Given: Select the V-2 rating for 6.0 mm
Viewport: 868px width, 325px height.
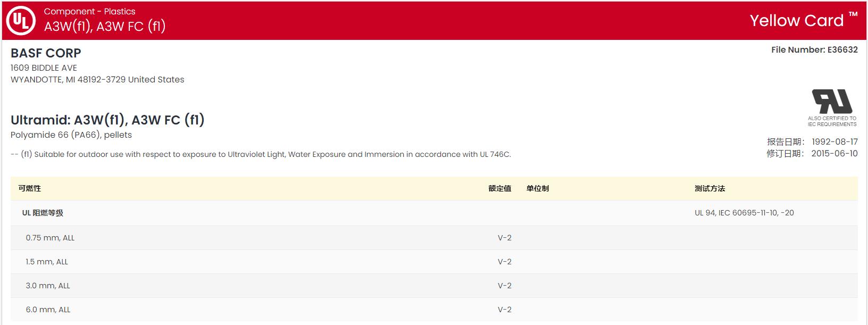Looking at the screenshot, I should [x=505, y=310].
